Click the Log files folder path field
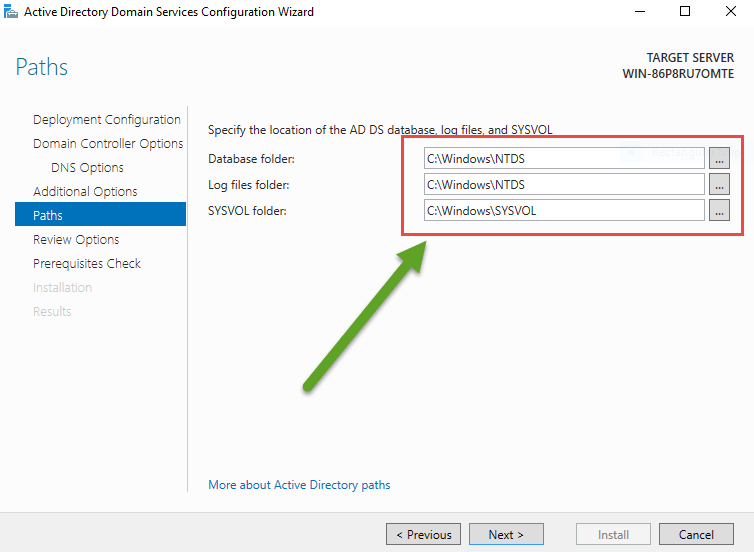This screenshot has width=754, height=552. pos(564,184)
